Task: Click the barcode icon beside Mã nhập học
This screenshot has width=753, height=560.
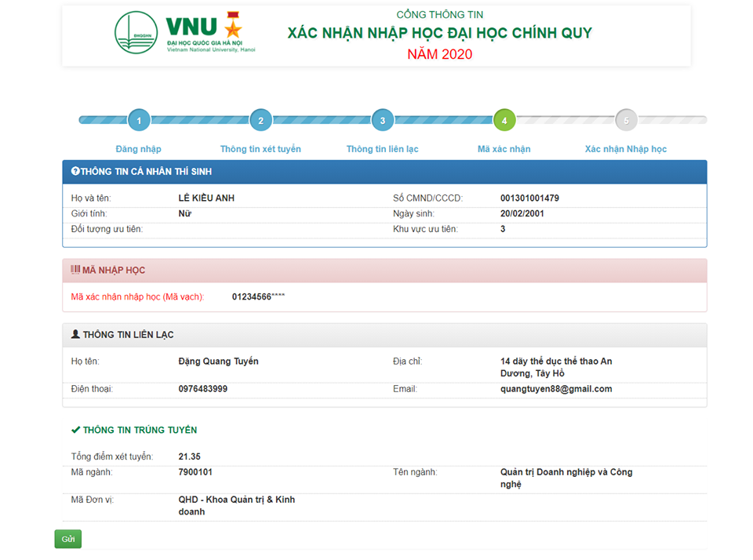Action: (x=75, y=270)
